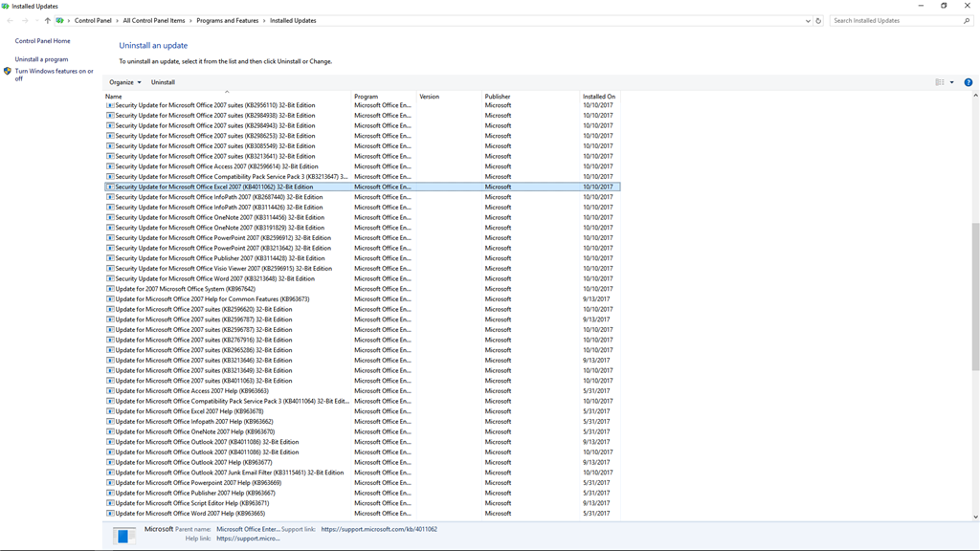The width and height of the screenshot is (980, 551).
Task: Click icon of Office 2007 Help Common Features (KB963673)
Action: click(110, 299)
